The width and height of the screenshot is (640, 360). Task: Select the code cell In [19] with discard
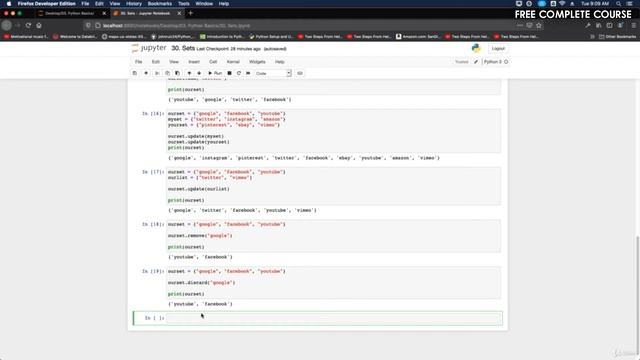[x=334, y=283]
